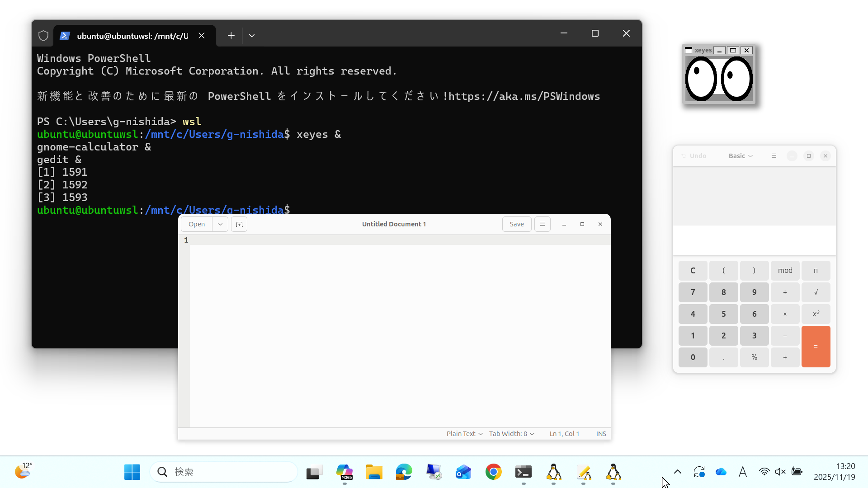Viewport: 868px width, 488px height.
Task: Select the ubuntu@ubuntuwsl terminal tab
Action: point(132,36)
